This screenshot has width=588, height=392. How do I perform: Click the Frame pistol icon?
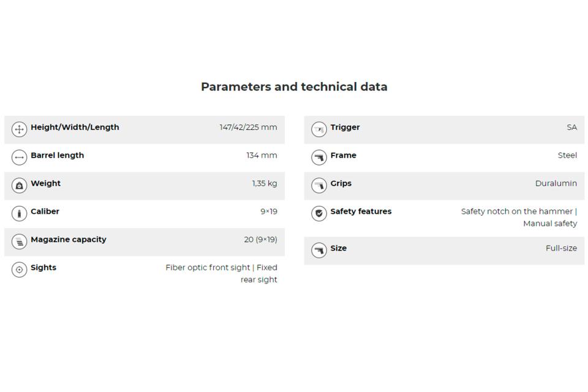318,157
